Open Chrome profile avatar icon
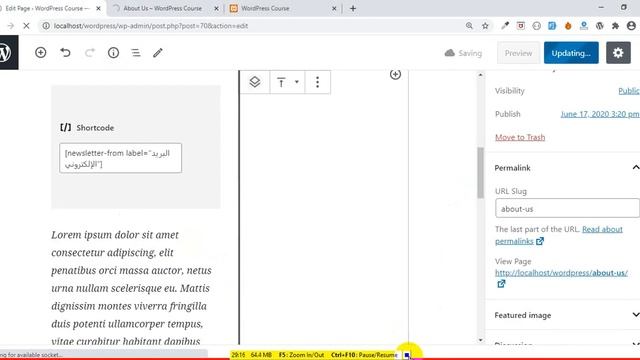Screen dimensions: 640x360 click(631, 26)
